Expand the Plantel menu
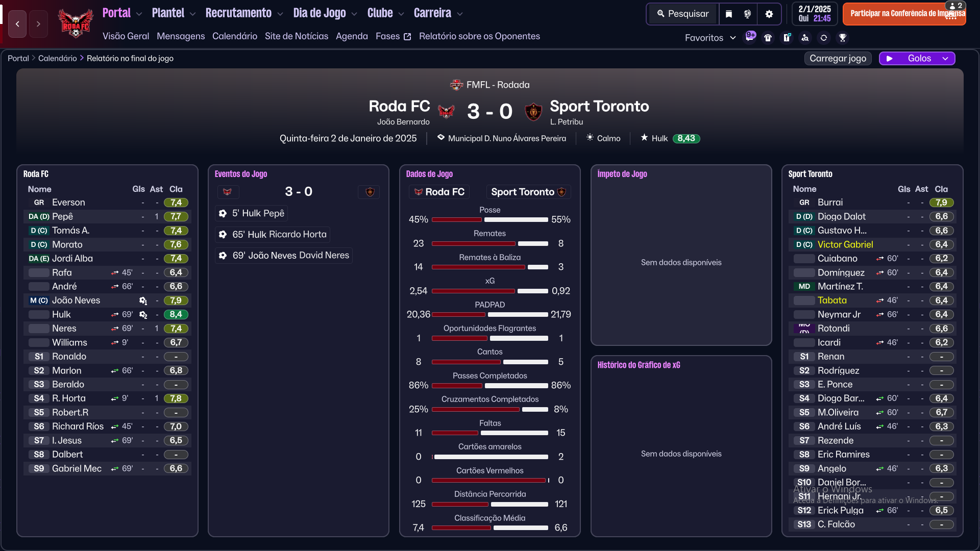Screen dimensions: 980x551 [x=174, y=13]
